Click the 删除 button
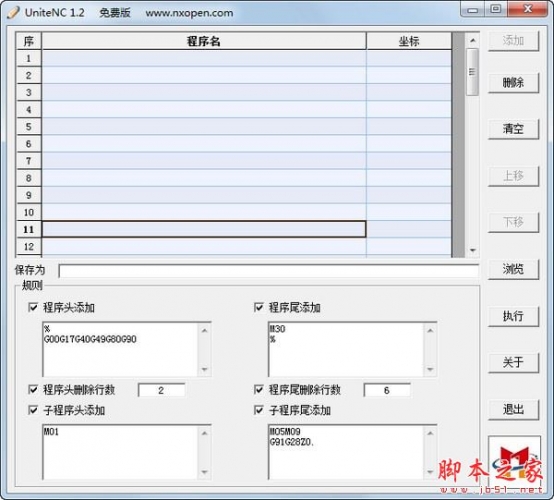Screen dimensions: 554x500 [513, 83]
